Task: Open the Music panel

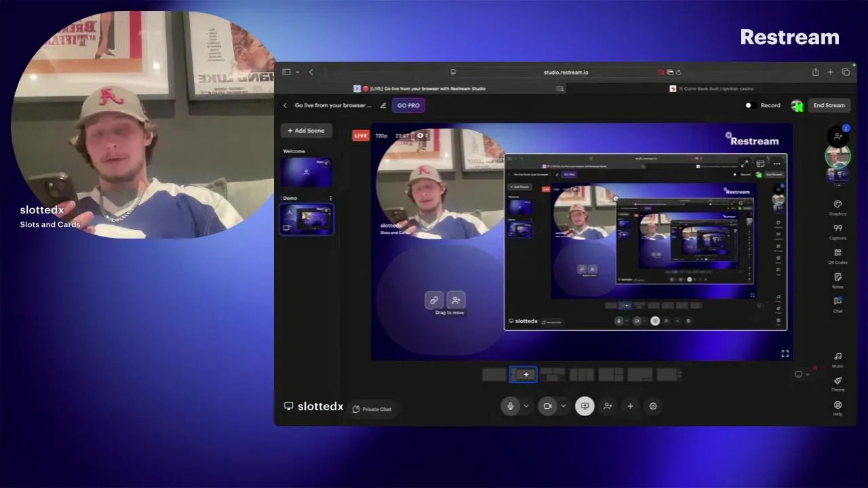Action: (837, 359)
